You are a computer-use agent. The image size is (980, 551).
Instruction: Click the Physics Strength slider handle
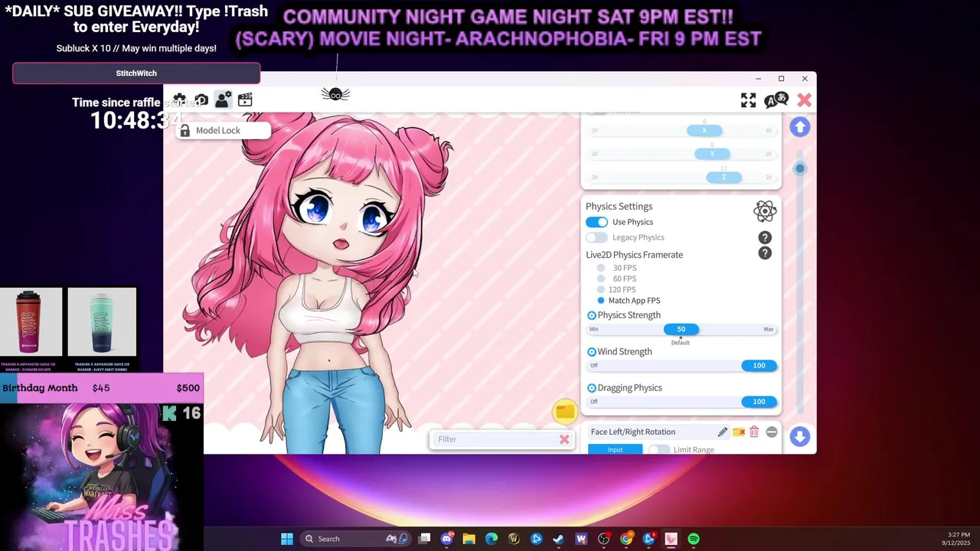681,329
